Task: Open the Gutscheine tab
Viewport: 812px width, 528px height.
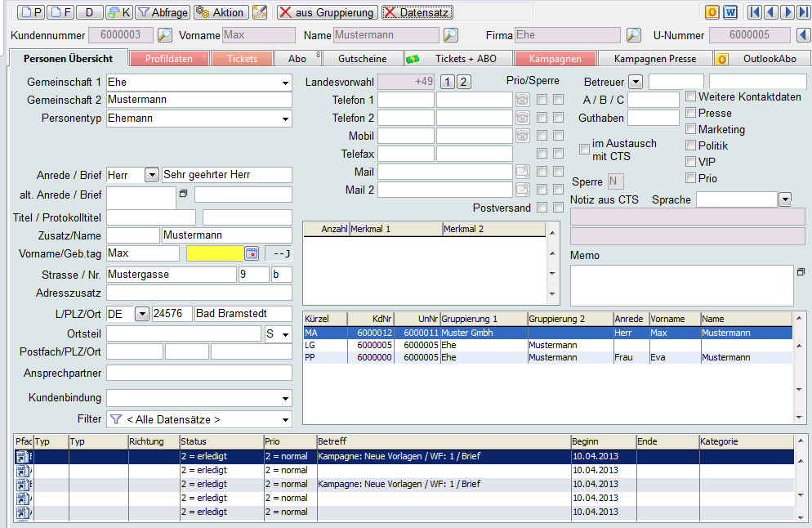Action: (x=363, y=59)
